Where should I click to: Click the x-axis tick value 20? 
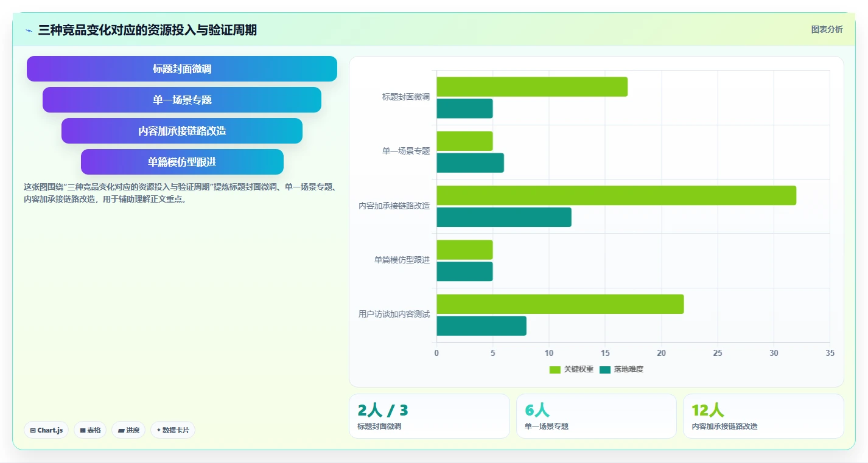click(661, 353)
